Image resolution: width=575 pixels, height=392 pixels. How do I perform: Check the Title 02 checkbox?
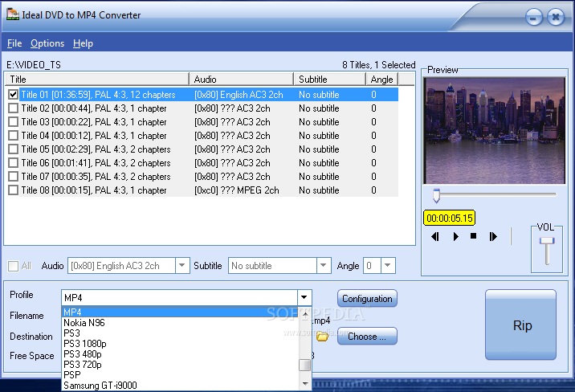(x=13, y=108)
